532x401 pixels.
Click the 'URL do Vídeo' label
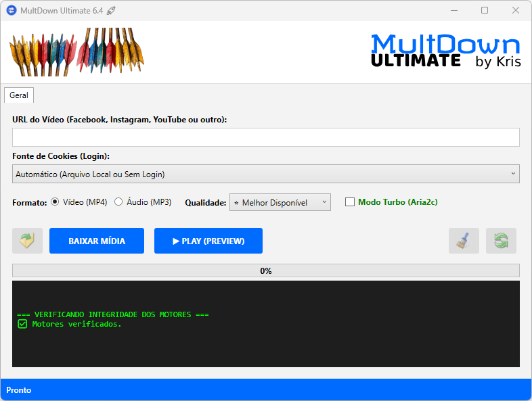[x=119, y=120]
